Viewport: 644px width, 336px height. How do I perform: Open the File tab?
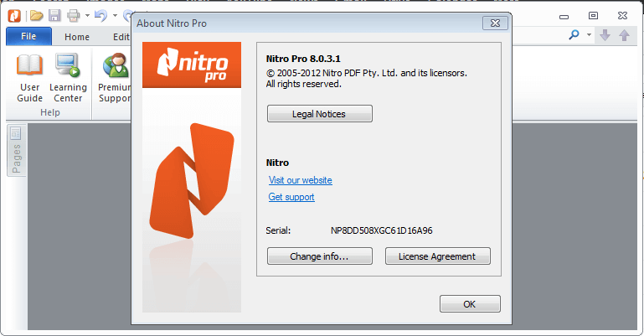[28, 36]
